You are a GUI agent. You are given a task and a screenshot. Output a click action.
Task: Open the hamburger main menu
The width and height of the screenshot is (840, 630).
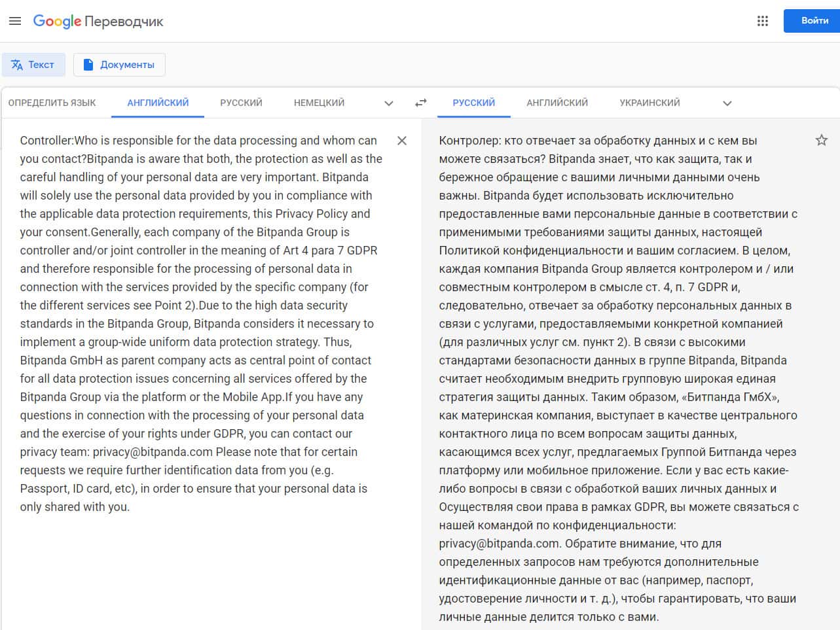pos(15,21)
